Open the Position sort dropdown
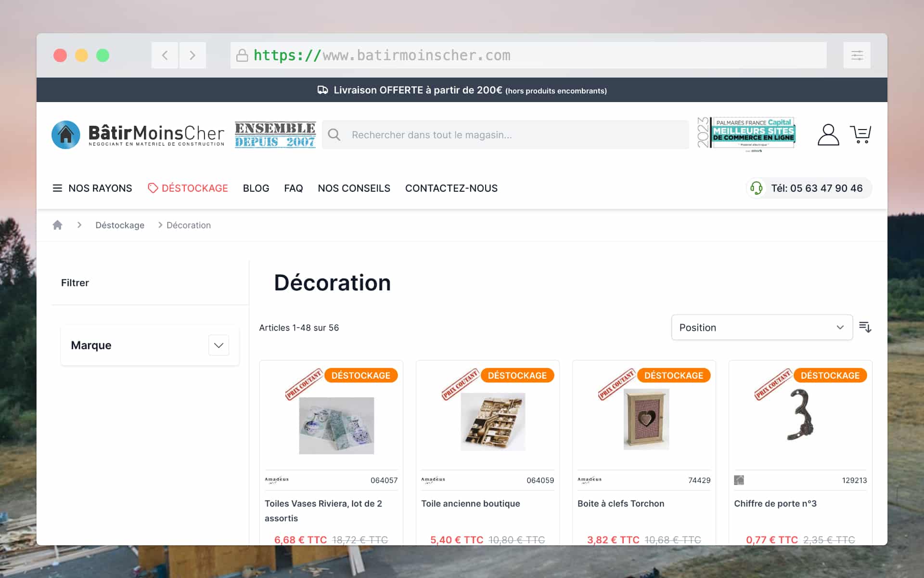Viewport: 924px width, 578px height. pos(761,328)
